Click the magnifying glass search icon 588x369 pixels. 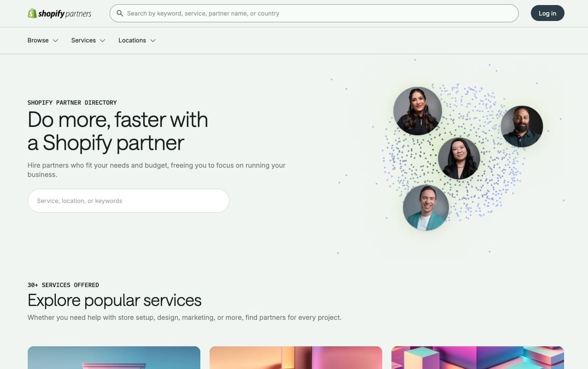click(120, 13)
